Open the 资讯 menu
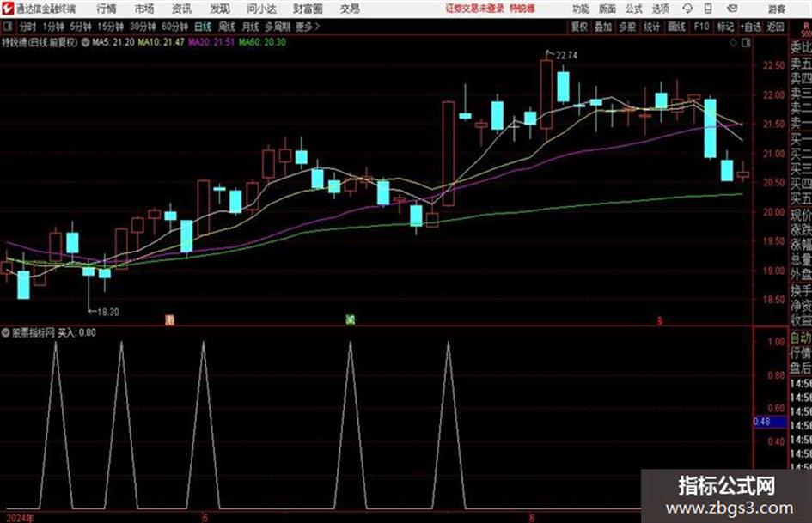812x523 pixels. [x=182, y=9]
